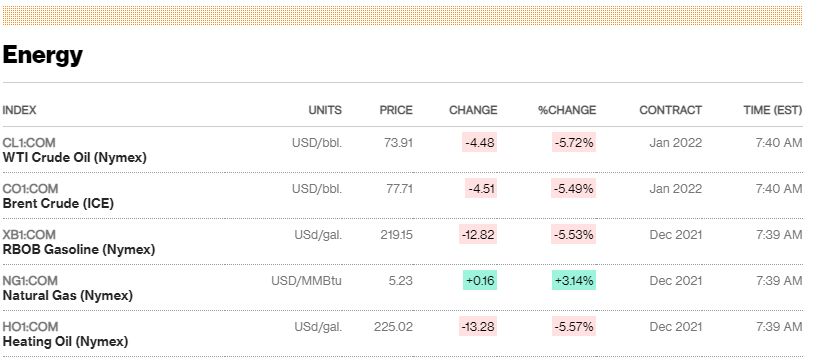Click the TIME (EST) column header
818x362 pixels.
773,110
